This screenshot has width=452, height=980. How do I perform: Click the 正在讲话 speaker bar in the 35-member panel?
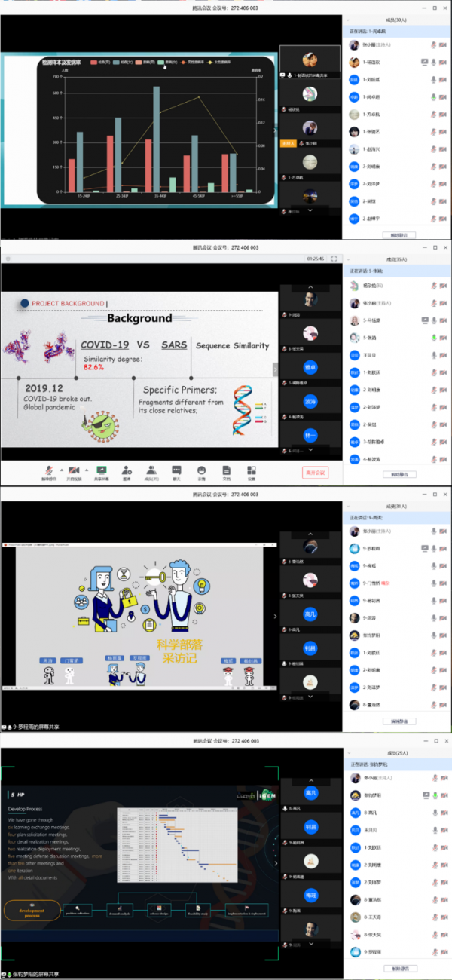(398, 269)
